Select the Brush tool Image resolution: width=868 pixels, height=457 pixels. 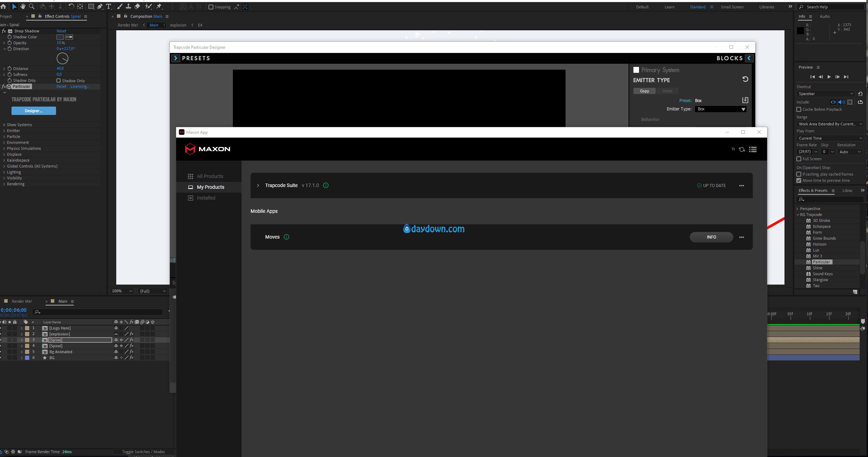coord(120,6)
